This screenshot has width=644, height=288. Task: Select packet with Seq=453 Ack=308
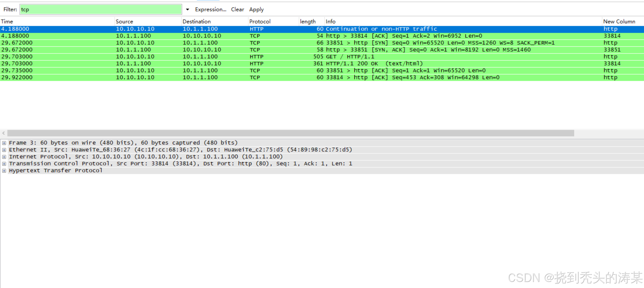coord(322,77)
